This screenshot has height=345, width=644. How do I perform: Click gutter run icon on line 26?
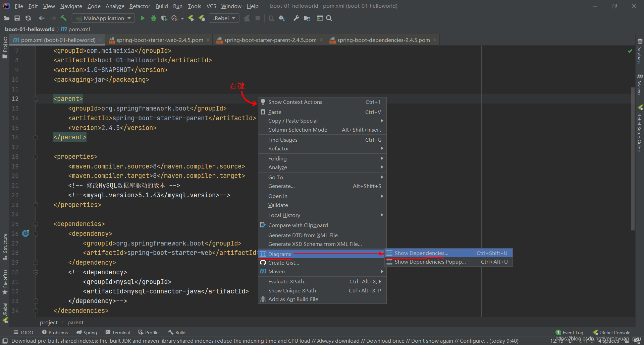click(x=25, y=233)
